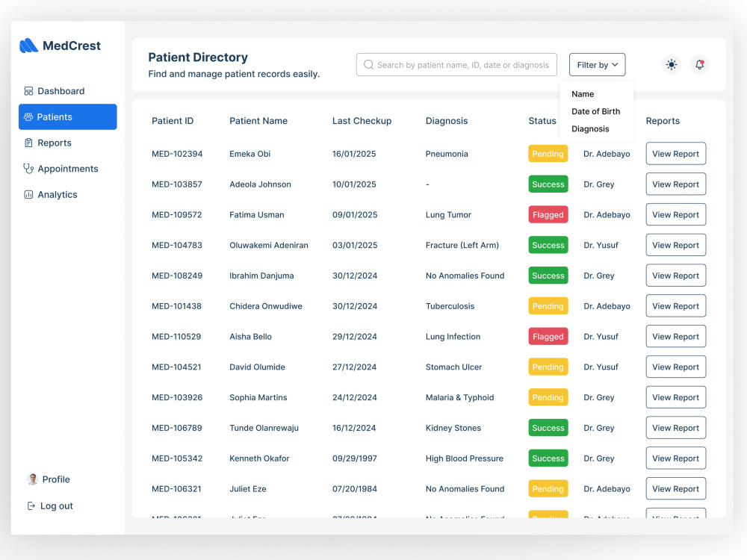Click the Pending badge for Emeka Obi
747x560 pixels.
[548, 154]
